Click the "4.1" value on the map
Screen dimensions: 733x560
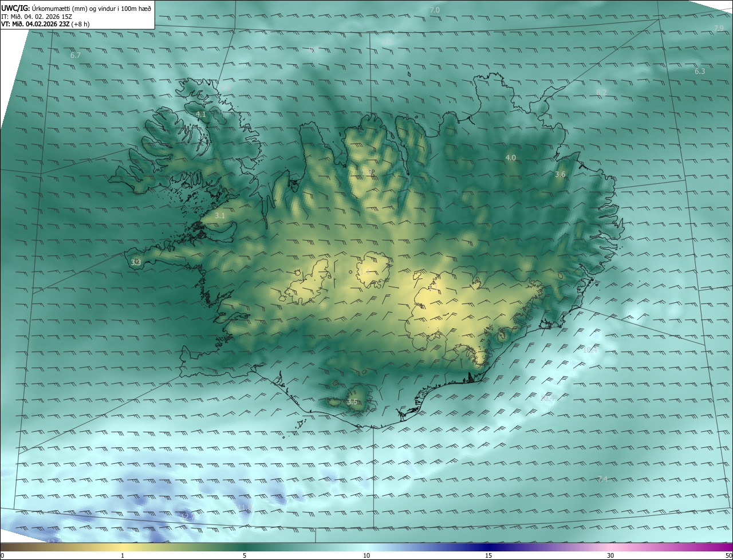(x=201, y=115)
